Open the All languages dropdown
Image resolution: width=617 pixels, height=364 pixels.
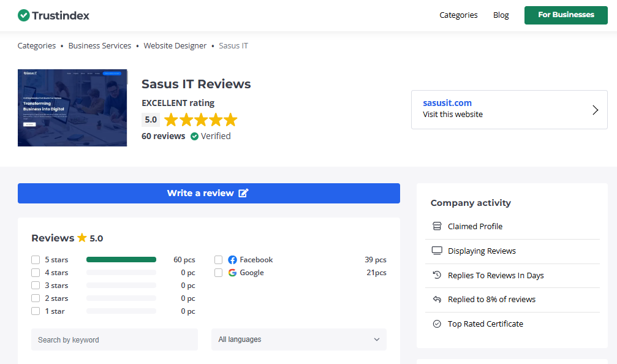point(298,339)
